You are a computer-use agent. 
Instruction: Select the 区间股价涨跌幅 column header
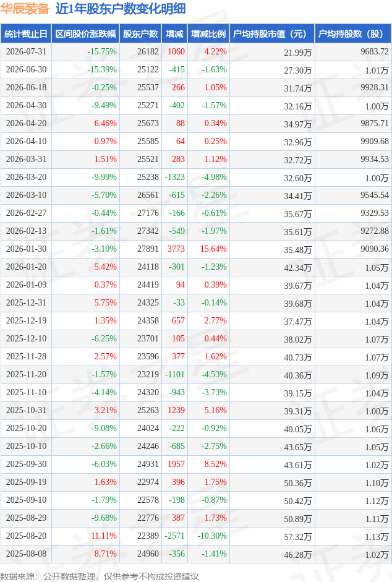coord(85,34)
